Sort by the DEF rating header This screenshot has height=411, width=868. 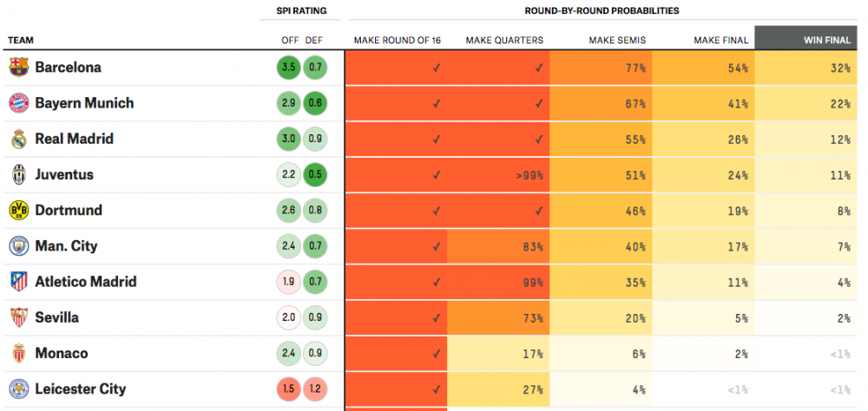click(315, 41)
